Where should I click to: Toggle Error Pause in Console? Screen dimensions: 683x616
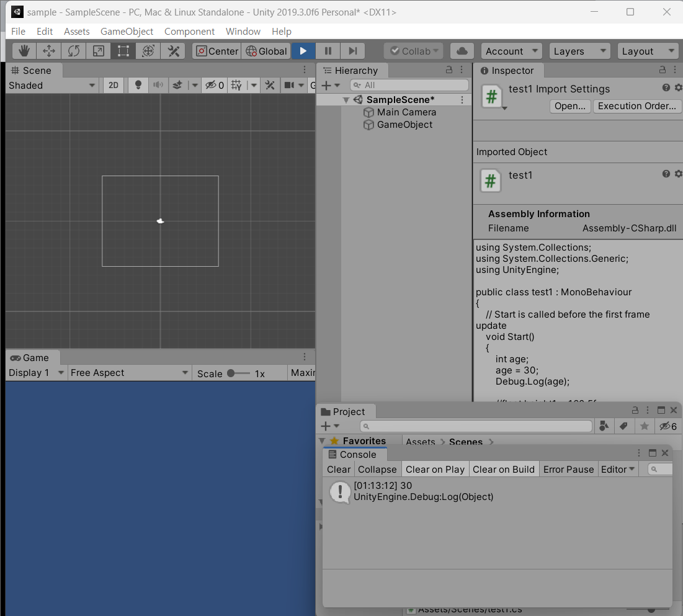[x=568, y=469]
